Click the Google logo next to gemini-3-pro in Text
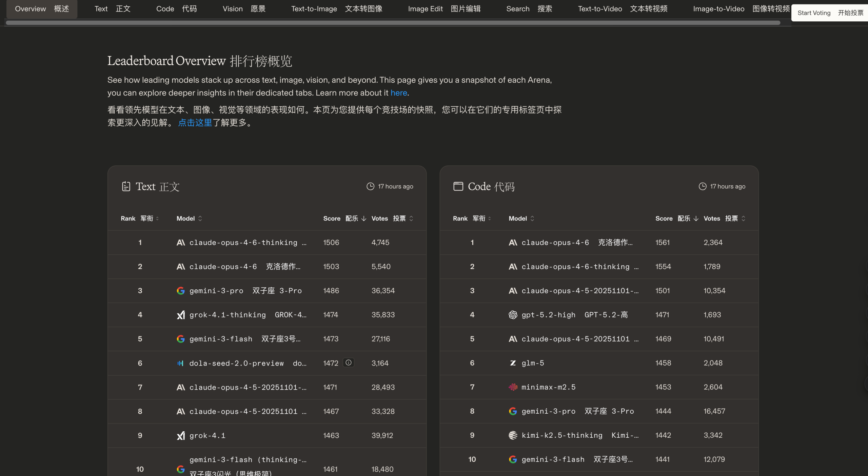This screenshot has height=476, width=868. point(181,291)
